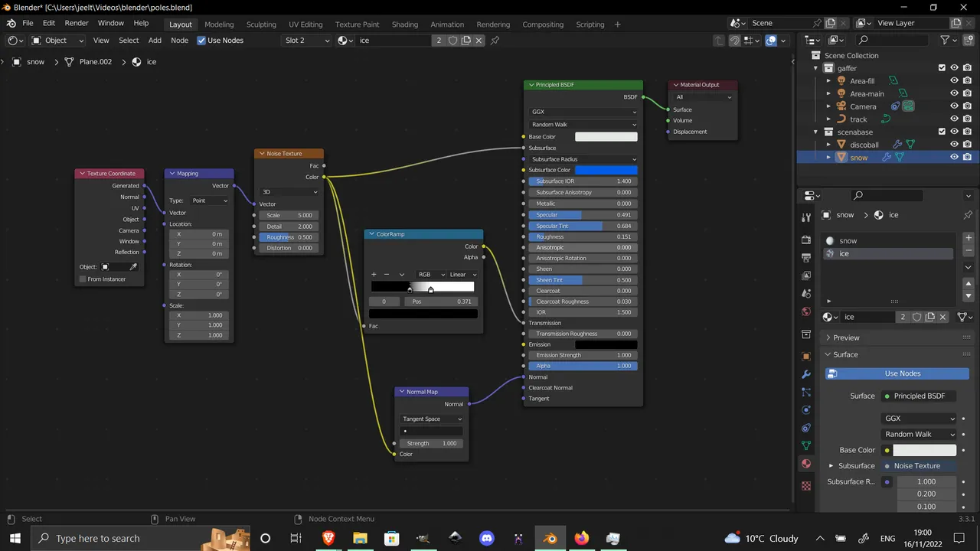This screenshot has width=980, height=551.
Task: Add a new collection in the outliner
Action: 968,40
